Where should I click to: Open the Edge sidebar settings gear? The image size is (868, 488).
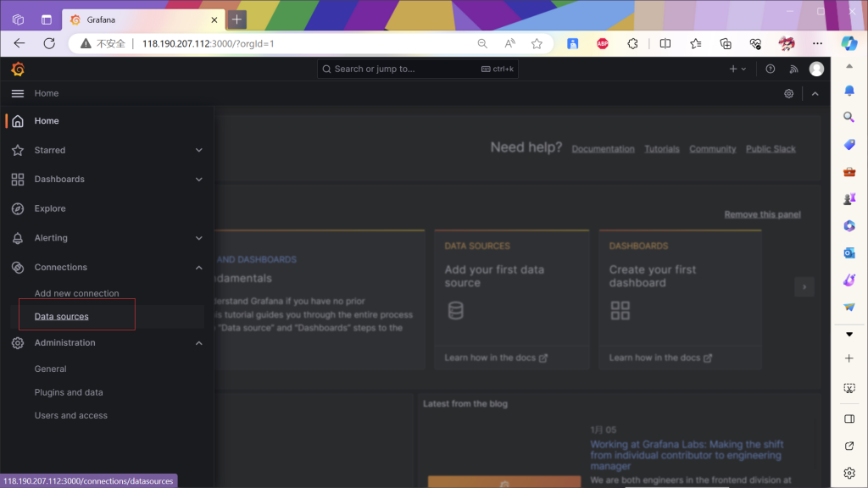849,473
